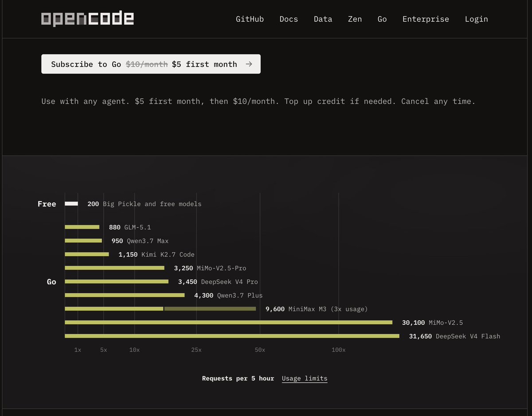Image resolution: width=532 pixels, height=416 pixels.
Task: Click the Qwen3.7 Max bar
Action: click(x=83, y=241)
